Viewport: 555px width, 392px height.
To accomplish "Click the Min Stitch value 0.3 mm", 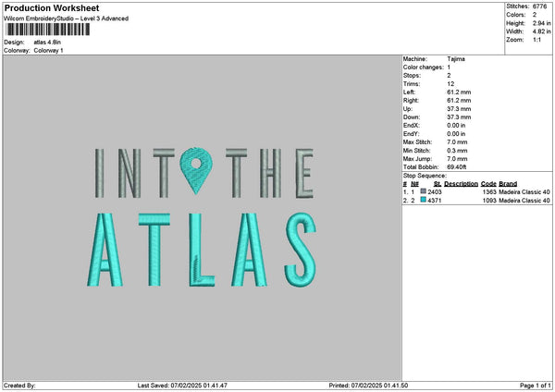I will coord(457,151).
